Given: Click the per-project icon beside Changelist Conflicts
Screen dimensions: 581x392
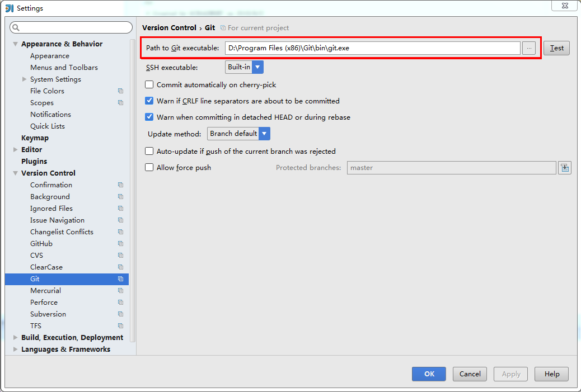Looking at the screenshot, I should 120,232.
